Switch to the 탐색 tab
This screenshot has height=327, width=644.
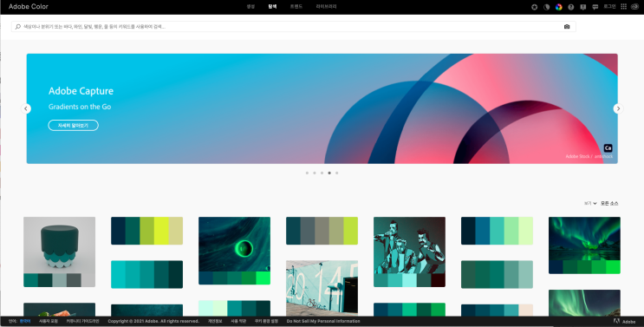point(272,7)
